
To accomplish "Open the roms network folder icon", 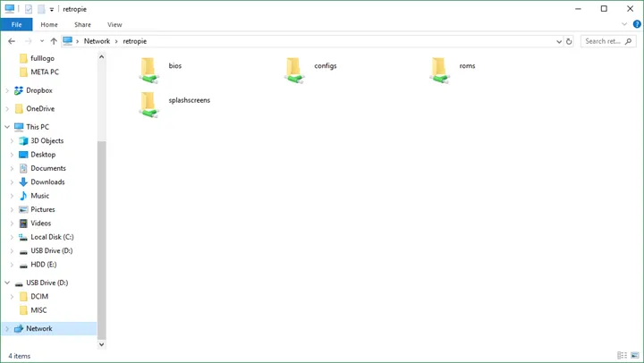I will point(439,71).
